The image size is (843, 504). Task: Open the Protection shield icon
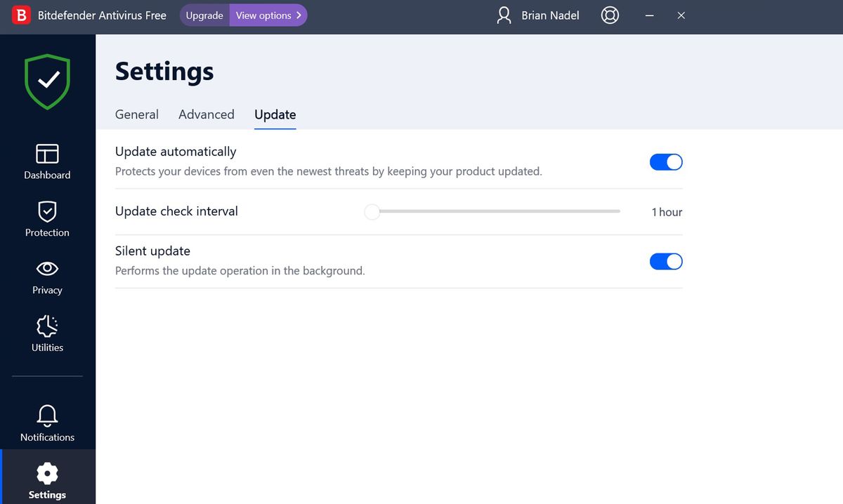tap(47, 211)
